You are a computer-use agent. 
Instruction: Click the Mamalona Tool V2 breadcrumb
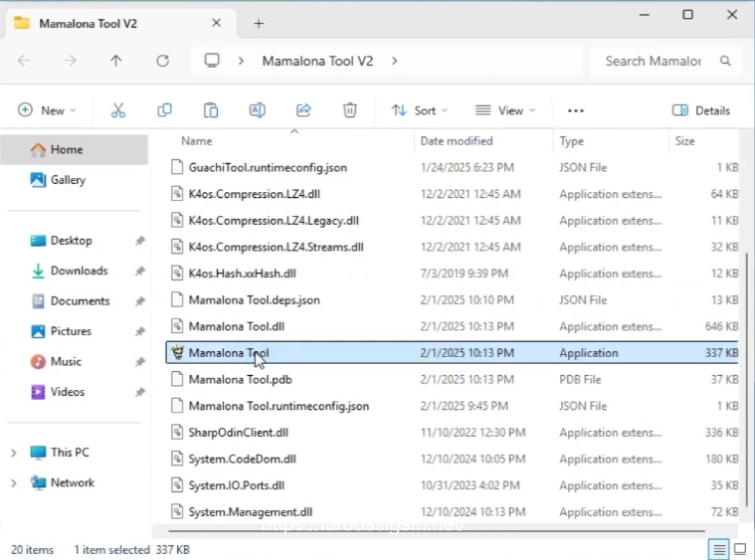click(317, 61)
